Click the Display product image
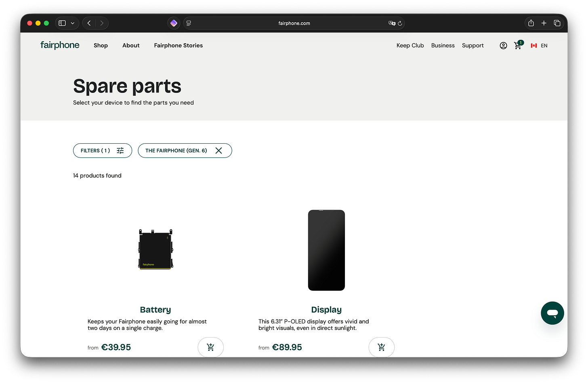 coord(326,250)
